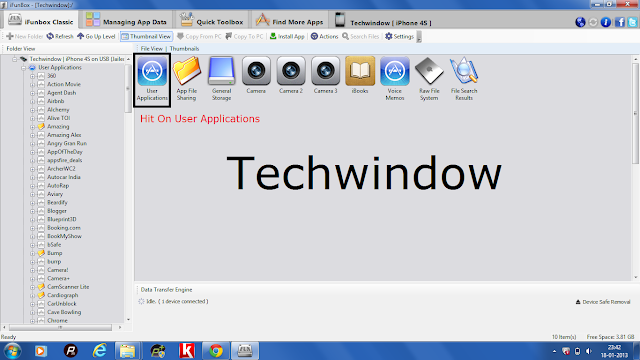Click Install App in the toolbar

pyautogui.click(x=287, y=36)
